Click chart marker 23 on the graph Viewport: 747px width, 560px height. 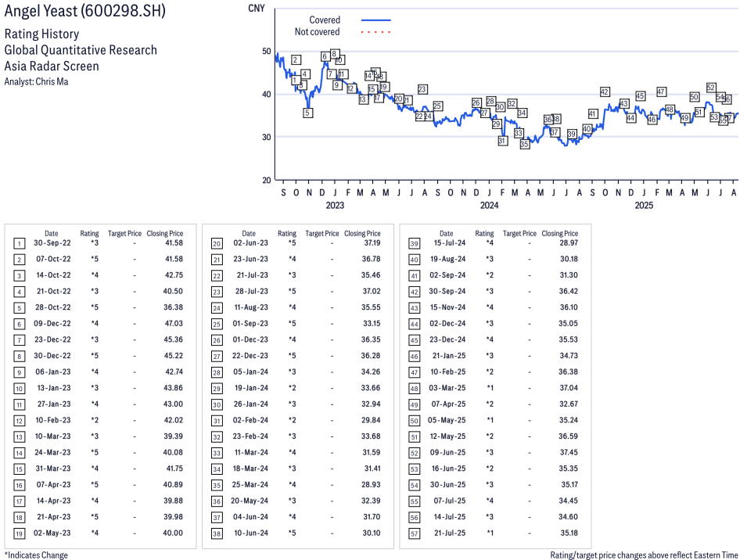pos(422,89)
